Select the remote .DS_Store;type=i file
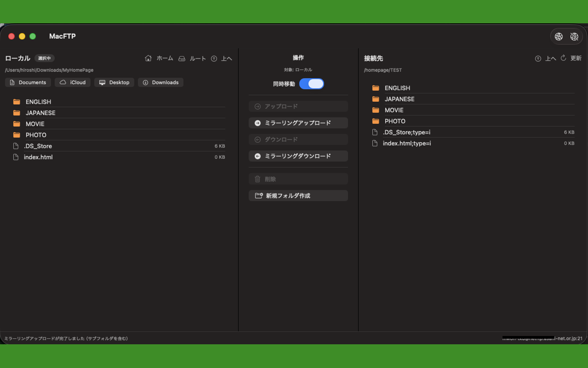This screenshot has height=368, width=588. click(x=407, y=132)
